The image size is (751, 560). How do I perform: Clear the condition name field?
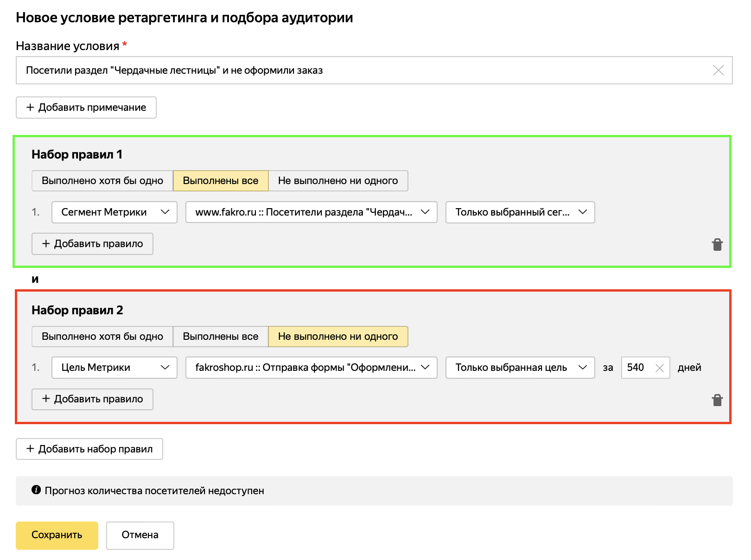(x=718, y=70)
